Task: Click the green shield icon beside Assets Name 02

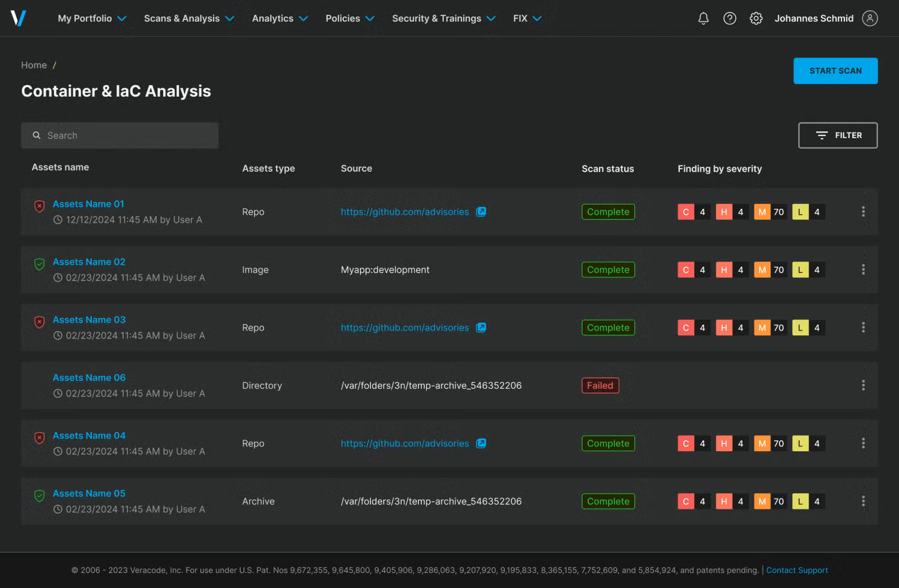Action: 39,264
